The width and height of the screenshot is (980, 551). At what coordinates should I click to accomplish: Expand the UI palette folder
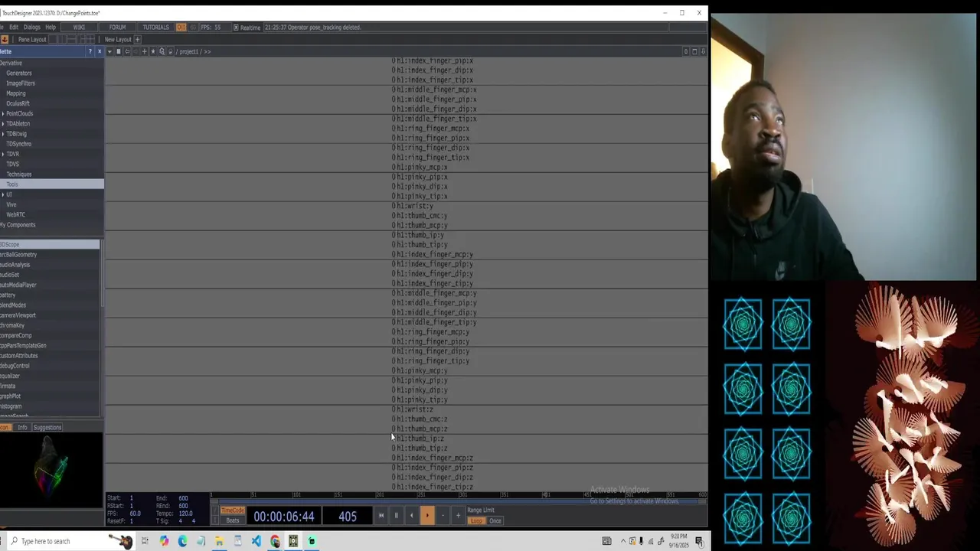point(3,194)
